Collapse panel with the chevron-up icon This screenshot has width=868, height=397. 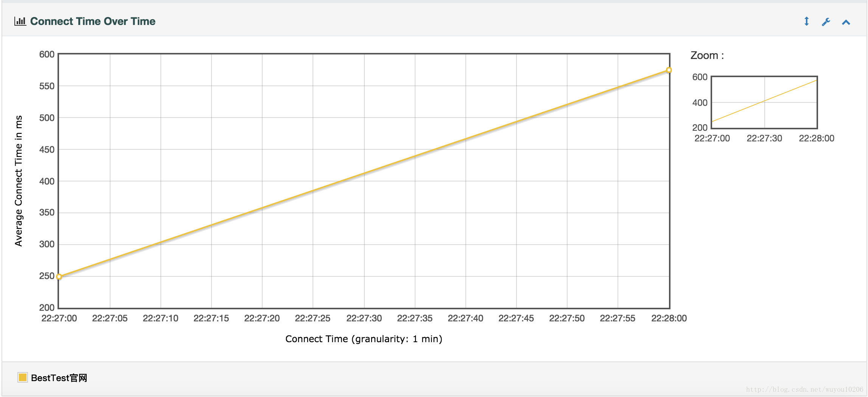[x=846, y=22]
